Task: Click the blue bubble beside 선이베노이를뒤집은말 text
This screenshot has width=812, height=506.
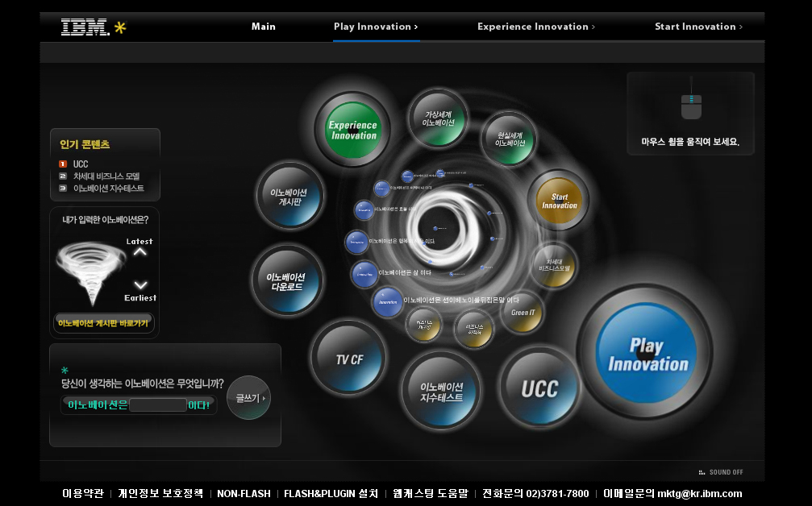Action: point(388,301)
